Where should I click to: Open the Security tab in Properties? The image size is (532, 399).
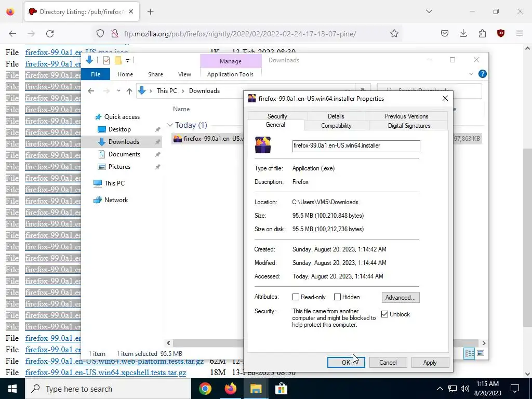277,116
